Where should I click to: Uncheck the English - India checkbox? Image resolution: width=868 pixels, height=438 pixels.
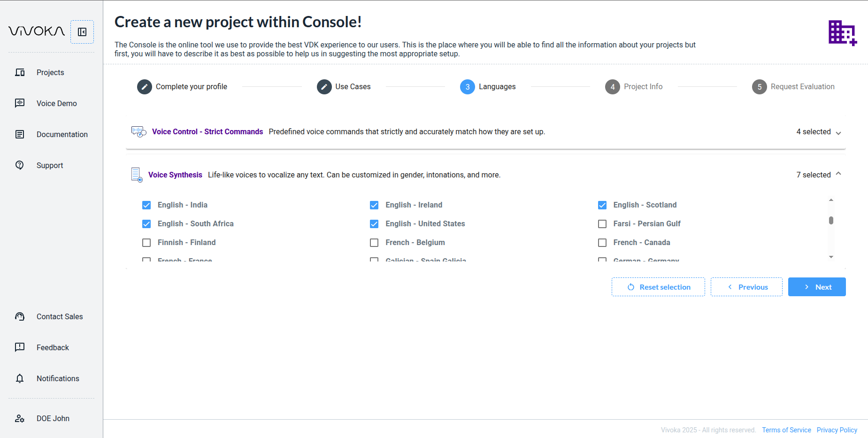146,205
